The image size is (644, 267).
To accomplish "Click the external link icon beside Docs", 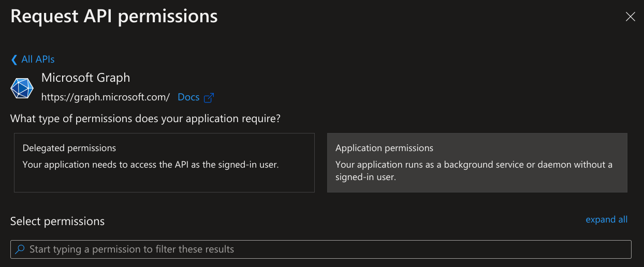I will [209, 97].
